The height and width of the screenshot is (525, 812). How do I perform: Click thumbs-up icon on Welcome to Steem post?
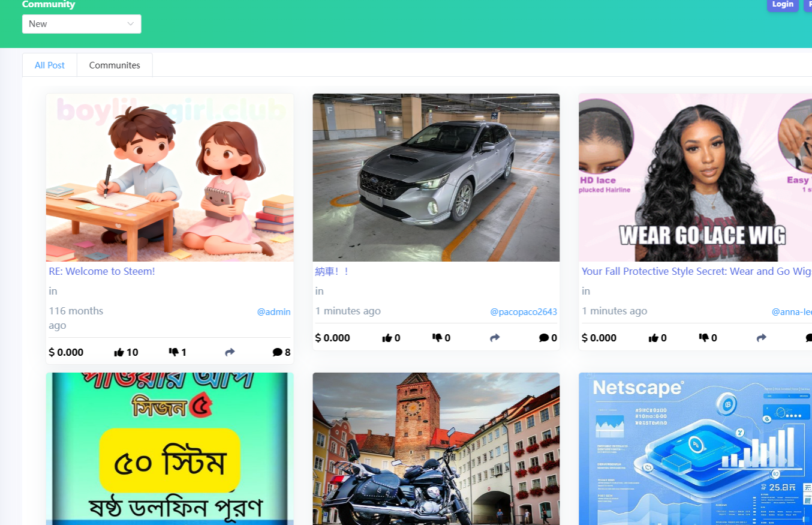tap(119, 352)
